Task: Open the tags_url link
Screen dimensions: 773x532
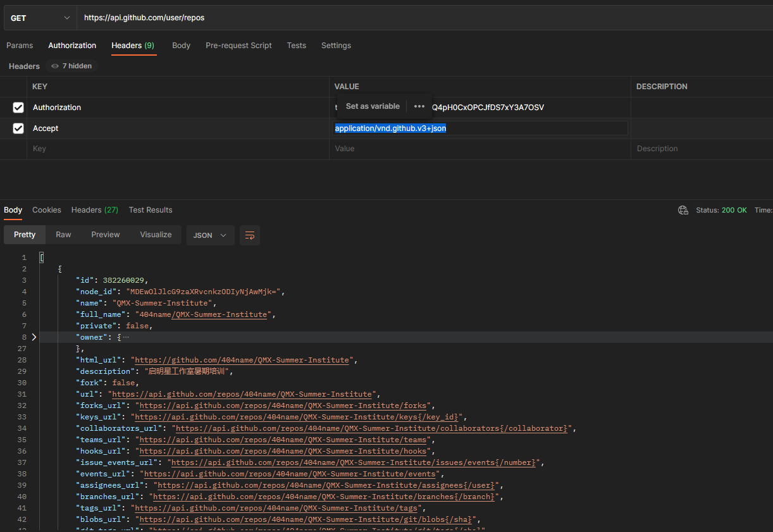Action: (276, 508)
